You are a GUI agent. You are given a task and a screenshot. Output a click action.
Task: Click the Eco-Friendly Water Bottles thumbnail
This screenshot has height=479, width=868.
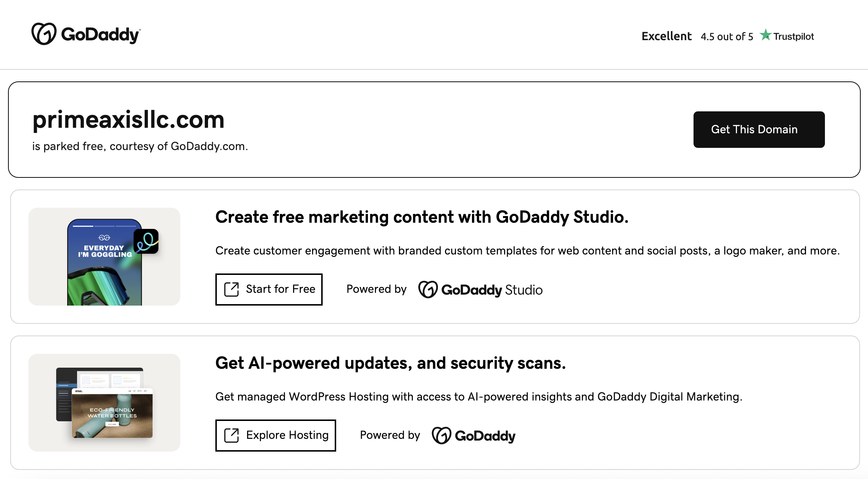coord(112,413)
